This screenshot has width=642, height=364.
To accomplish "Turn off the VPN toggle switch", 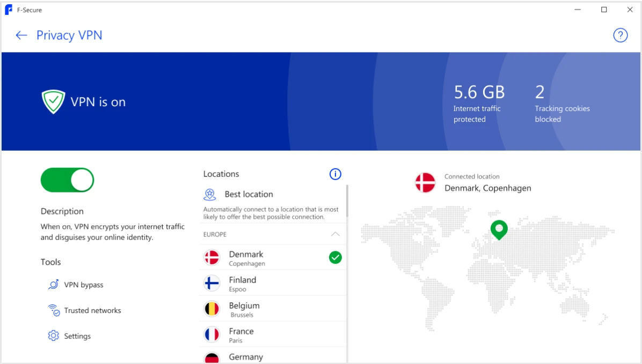I will tap(68, 180).
